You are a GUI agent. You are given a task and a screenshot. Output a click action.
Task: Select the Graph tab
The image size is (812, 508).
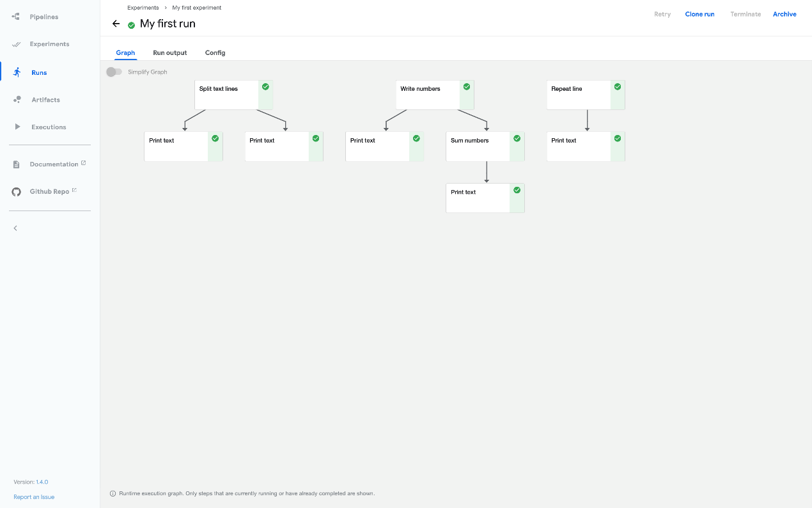125,52
